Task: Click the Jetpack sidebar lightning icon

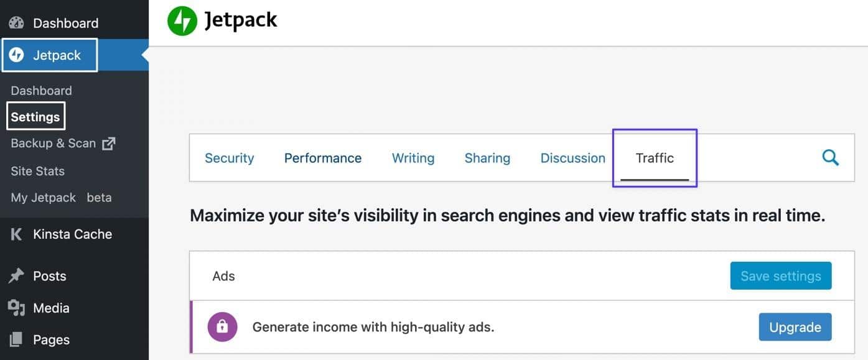Action: 16,55
